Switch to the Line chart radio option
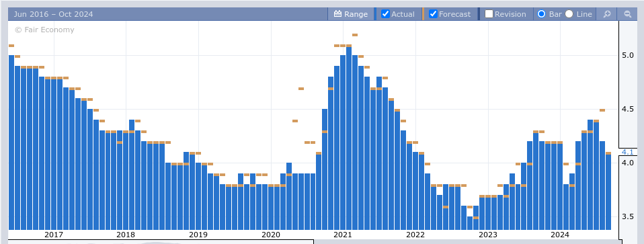The image size is (644, 244). pyautogui.click(x=569, y=14)
